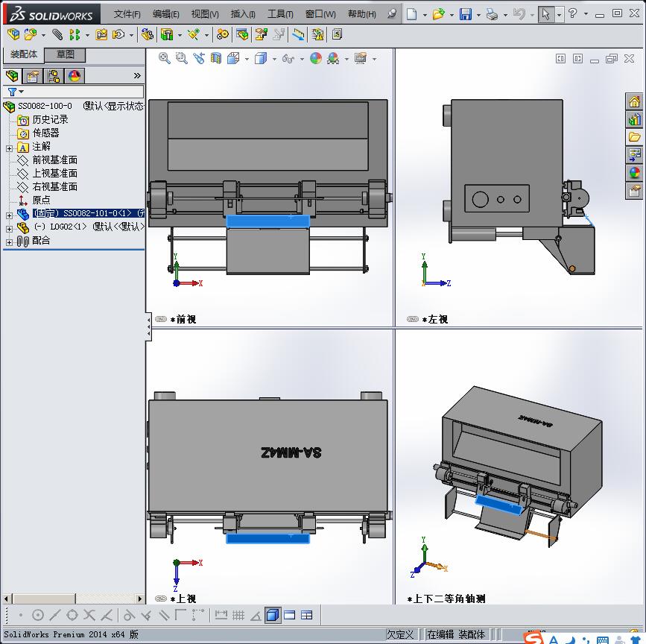The width and height of the screenshot is (646, 644).
Task: Open the 帮助(H) menu
Action: pyautogui.click(x=361, y=14)
